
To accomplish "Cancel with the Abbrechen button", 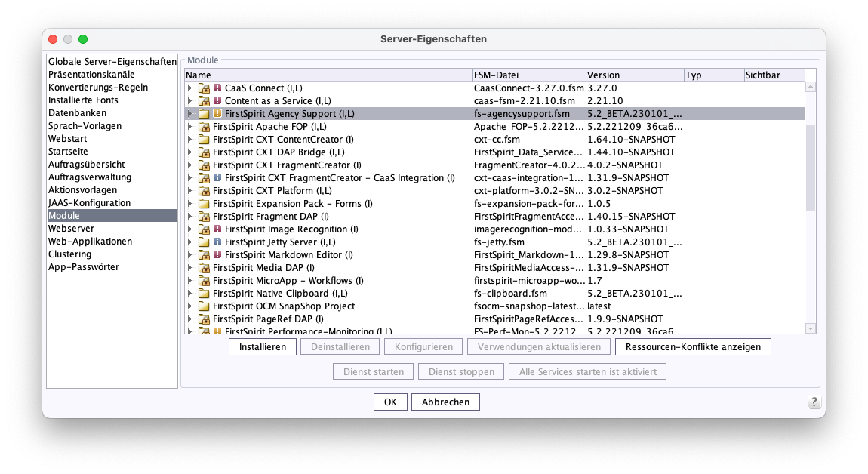I will point(445,402).
